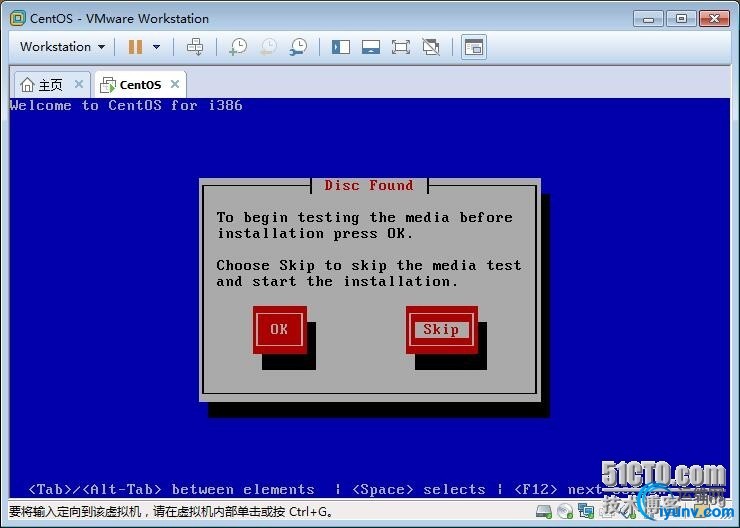Close the 主页 home tab
Screen dimensions: 740x528
point(79,84)
